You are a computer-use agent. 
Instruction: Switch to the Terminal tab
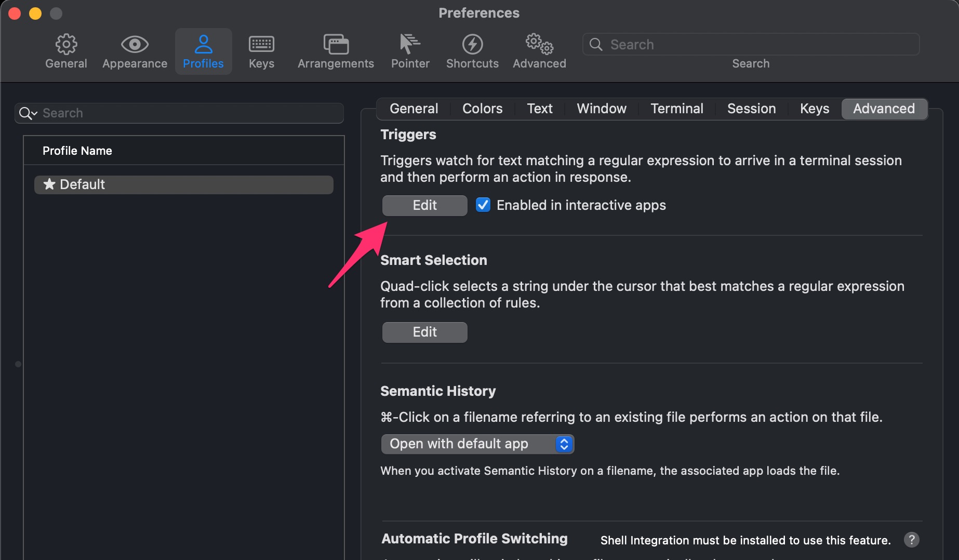[x=677, y=109]
